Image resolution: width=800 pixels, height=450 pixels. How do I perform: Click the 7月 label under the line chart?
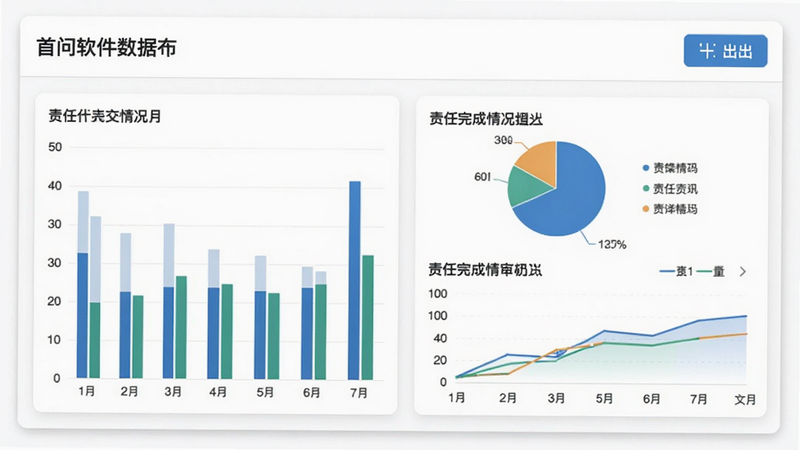click(698, 398)
